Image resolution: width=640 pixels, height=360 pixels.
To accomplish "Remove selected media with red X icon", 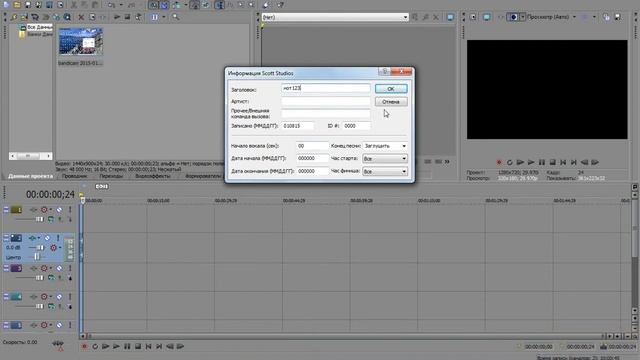I will [x=81, y=17].
